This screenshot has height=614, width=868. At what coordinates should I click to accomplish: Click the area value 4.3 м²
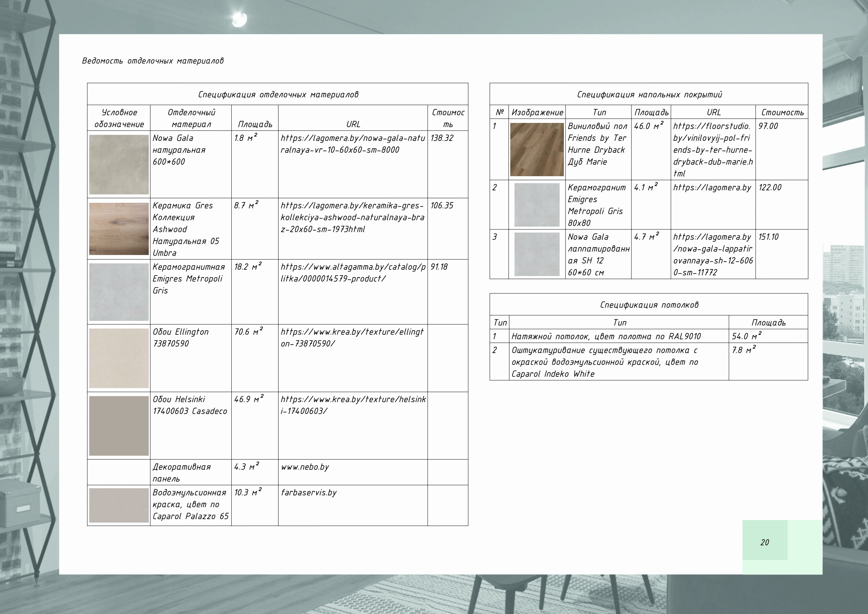point(246,466)
